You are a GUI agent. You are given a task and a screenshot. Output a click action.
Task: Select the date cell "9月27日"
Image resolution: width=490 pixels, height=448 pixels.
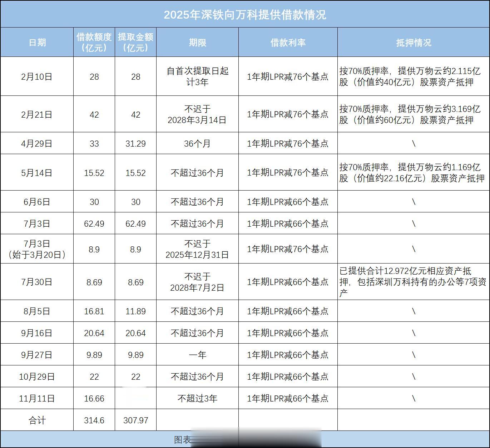point(37,355)
